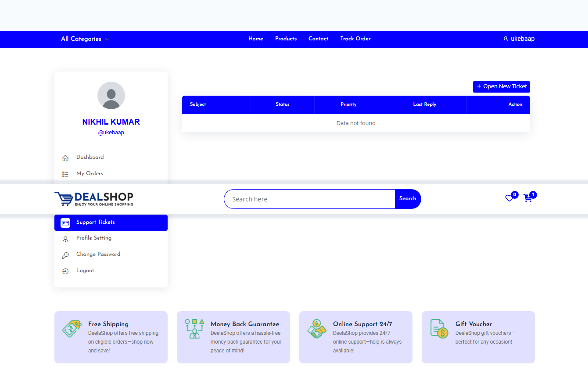588x384 pixels.
Task: Open the Contact page link
Action: pos(318,39)
